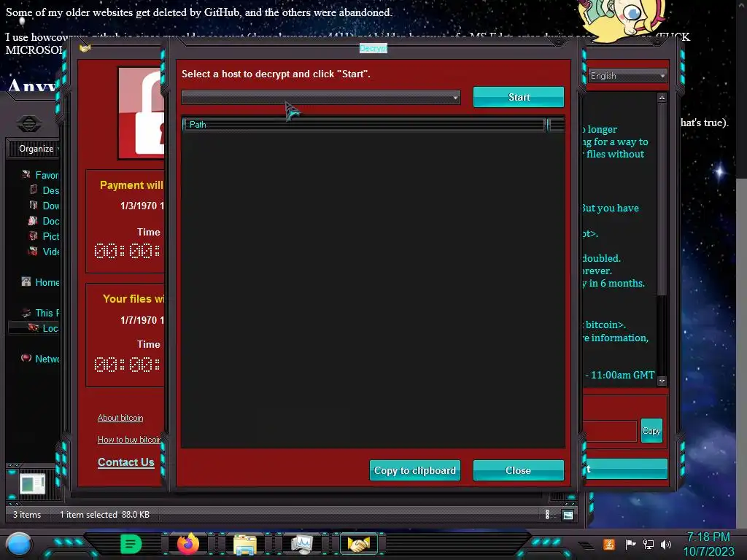The height and width of the screenshot is (560, 747).
Task: Select the Desktop entry in the Explorer sidebar
Action: coord(50,190)
